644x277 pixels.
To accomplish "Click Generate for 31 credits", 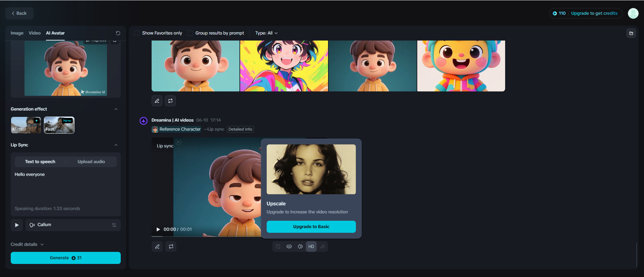I will tap(66, 258).
